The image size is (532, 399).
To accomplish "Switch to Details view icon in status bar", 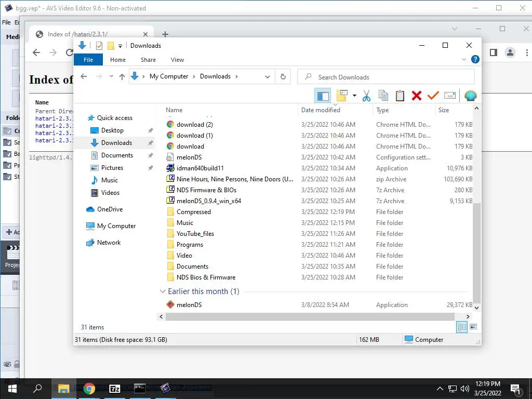I will (x=462, y=327).
